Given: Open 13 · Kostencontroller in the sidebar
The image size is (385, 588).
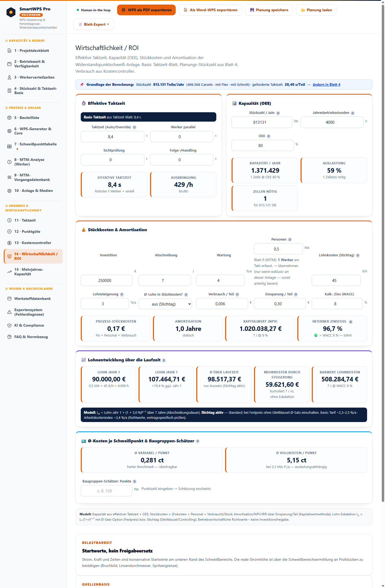Looking at the screenshot, I should pyautogui.click(x=33, y=243).
